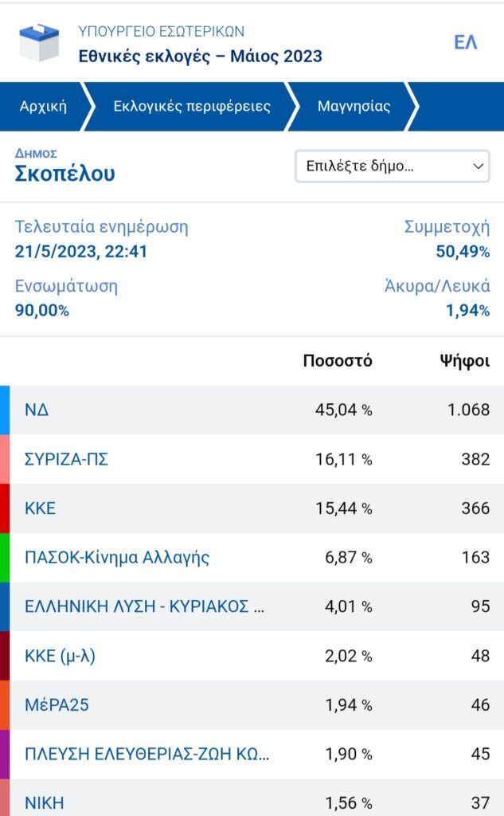Switch language with the ΕΛ button
Screen dimensions: 504x816
(465, 43)
